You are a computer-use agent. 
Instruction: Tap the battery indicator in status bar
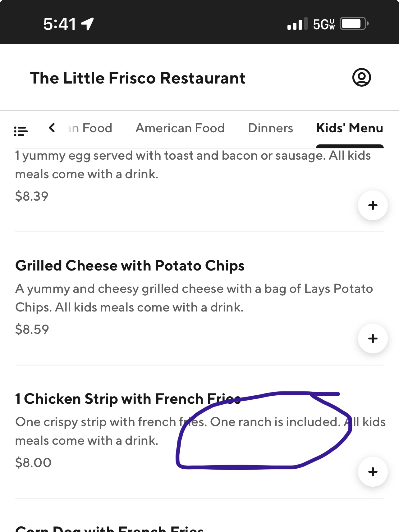354,24
